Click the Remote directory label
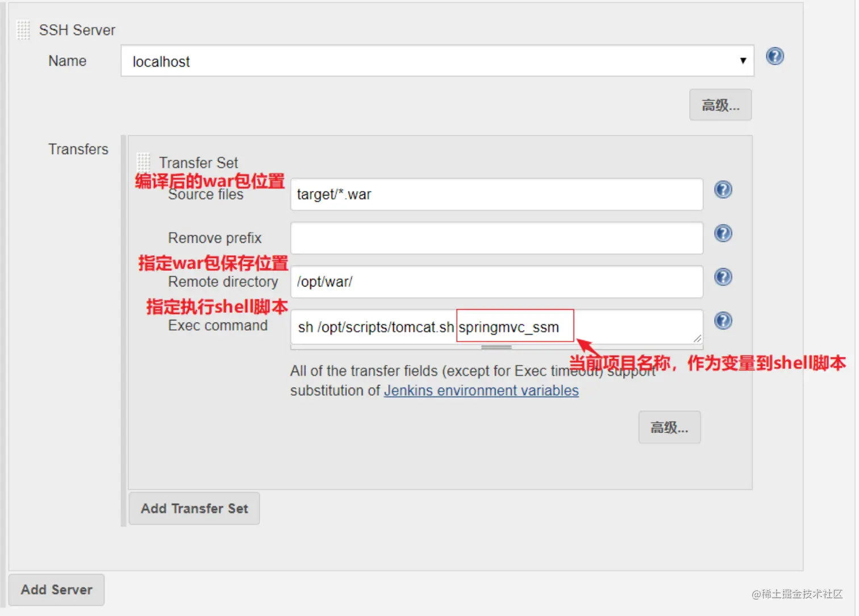Image resolution: width=859 pixels, height=616 pixels. pos(223,282)
